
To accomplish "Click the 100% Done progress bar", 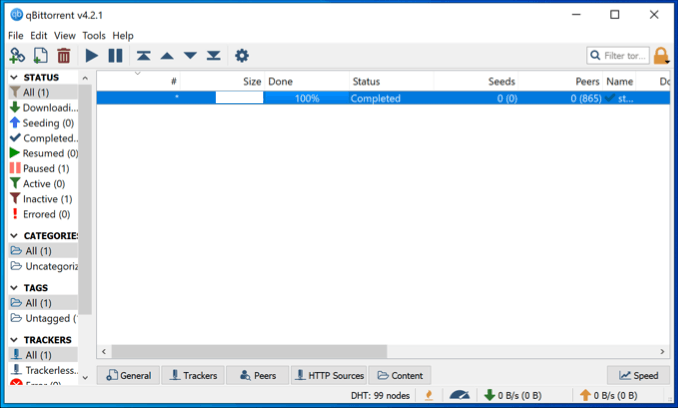I will pos(307,98).
